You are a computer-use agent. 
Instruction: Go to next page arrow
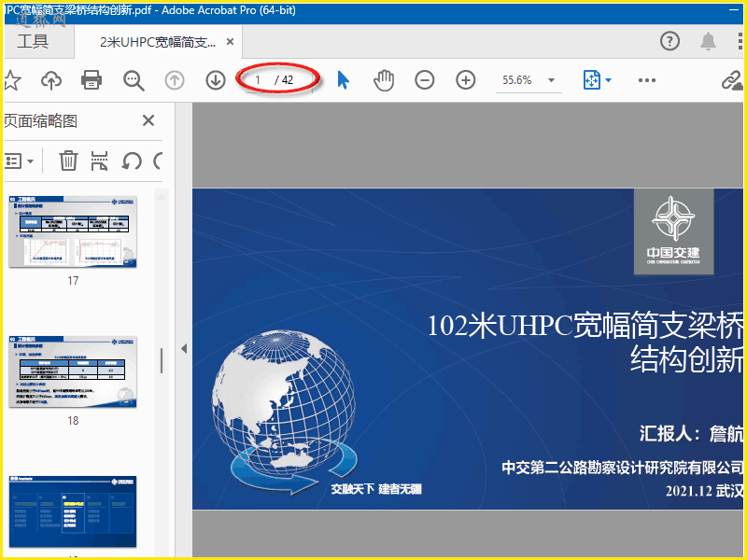coord(216,80)
